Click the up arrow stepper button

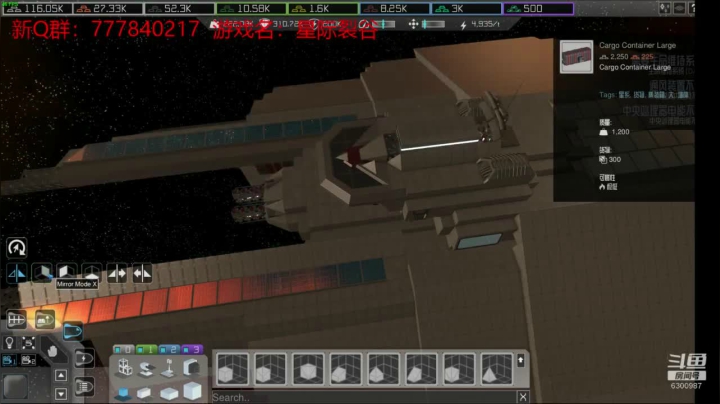click(x=61, y=375)
